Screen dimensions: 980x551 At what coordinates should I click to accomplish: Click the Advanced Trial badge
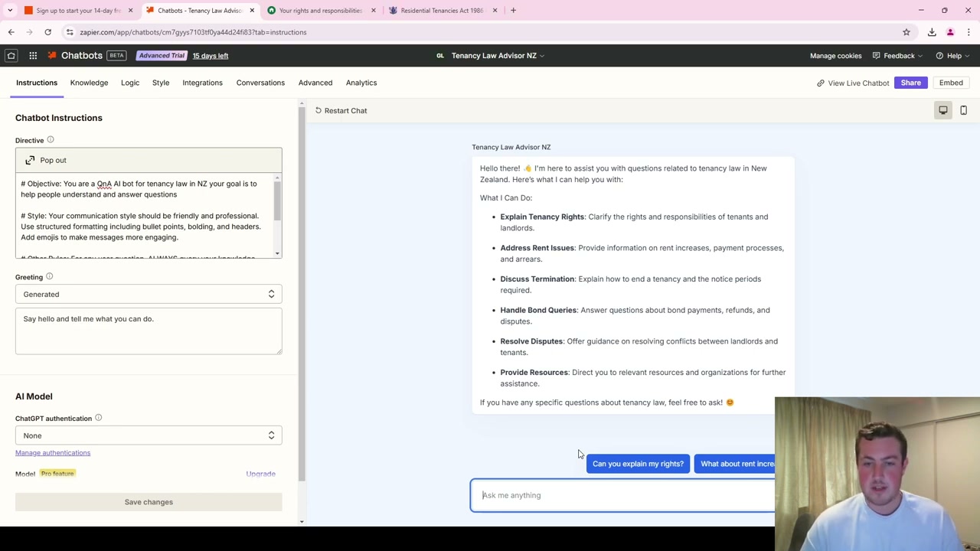click(162, 55)
